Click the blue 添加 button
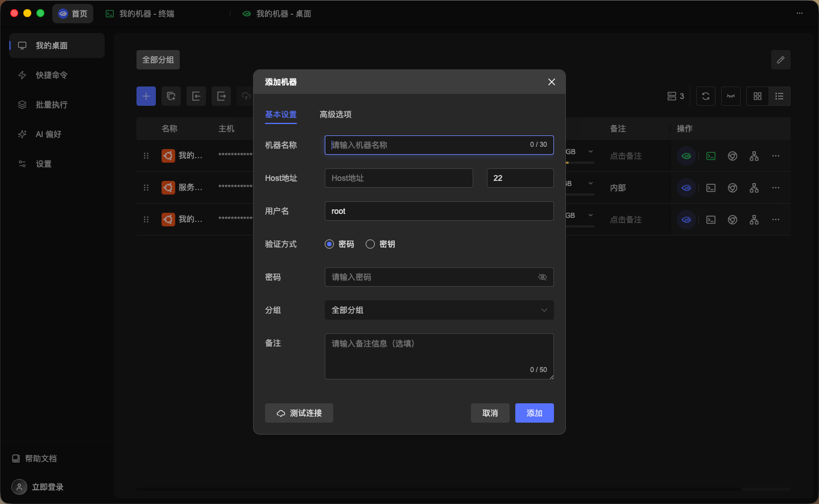The image size is (819, 504). [x=535, y=413]
